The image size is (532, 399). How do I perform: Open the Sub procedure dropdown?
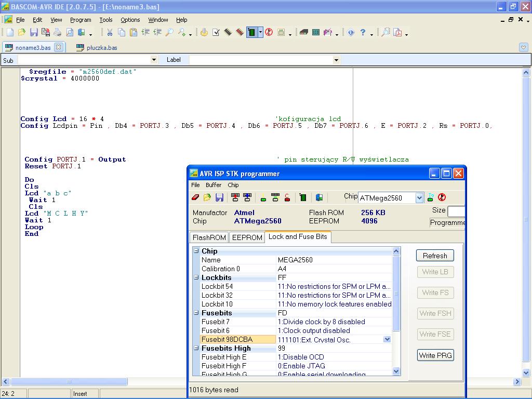tap(153, 60)
